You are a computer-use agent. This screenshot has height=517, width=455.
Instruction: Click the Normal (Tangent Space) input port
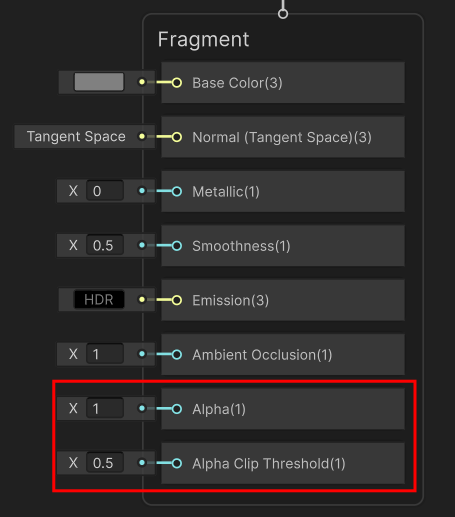click(x=177, y=137)
